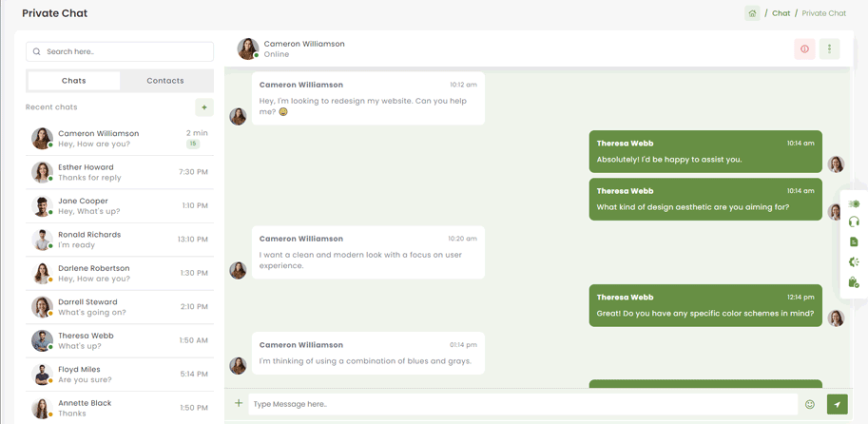Click the plus attachment icon beside message box
This screenshot has width=868, height=424.
(239, 403)
